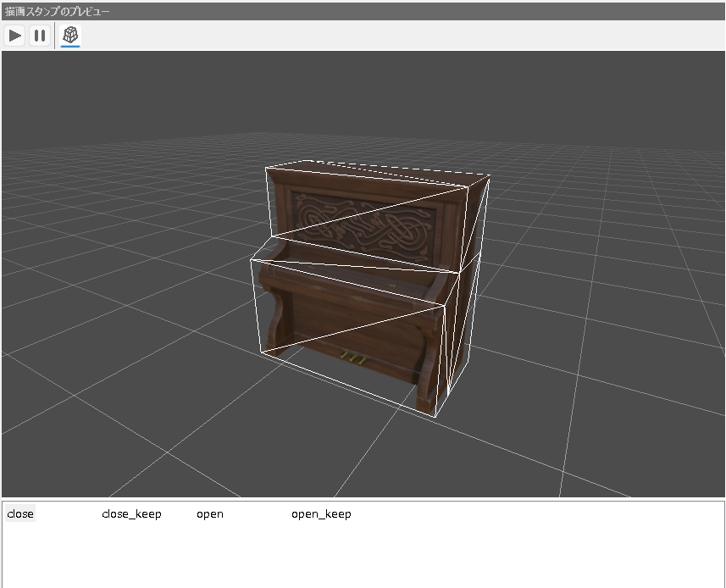Select the 'close' animation entry

20,514
